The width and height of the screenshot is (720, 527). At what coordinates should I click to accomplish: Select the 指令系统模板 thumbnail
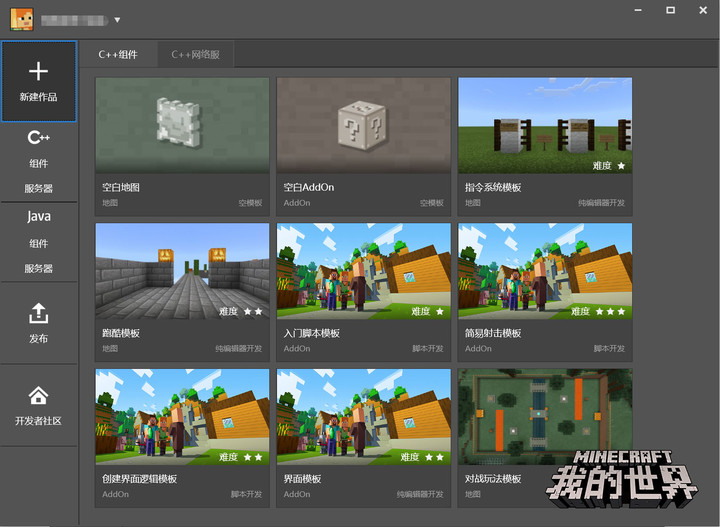click(x=545, y=125)
